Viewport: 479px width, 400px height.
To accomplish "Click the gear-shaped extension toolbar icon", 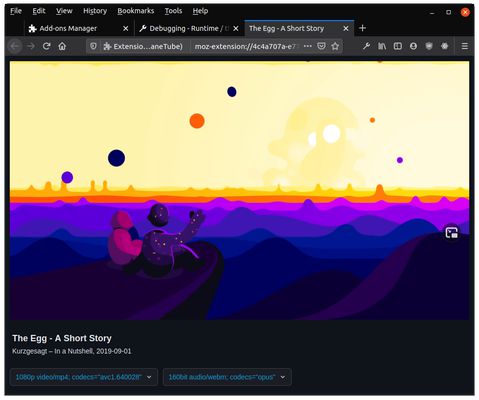I will coord(445,46).
